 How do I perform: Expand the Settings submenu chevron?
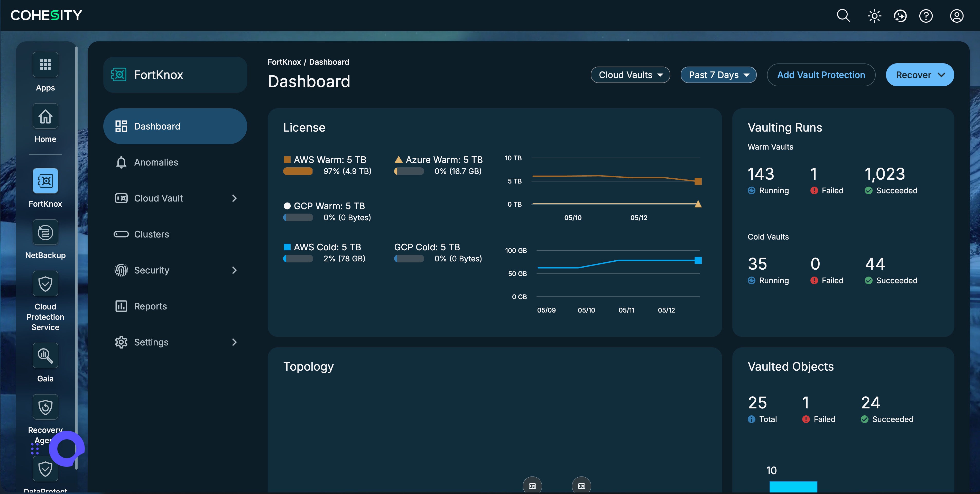point(234,342)
